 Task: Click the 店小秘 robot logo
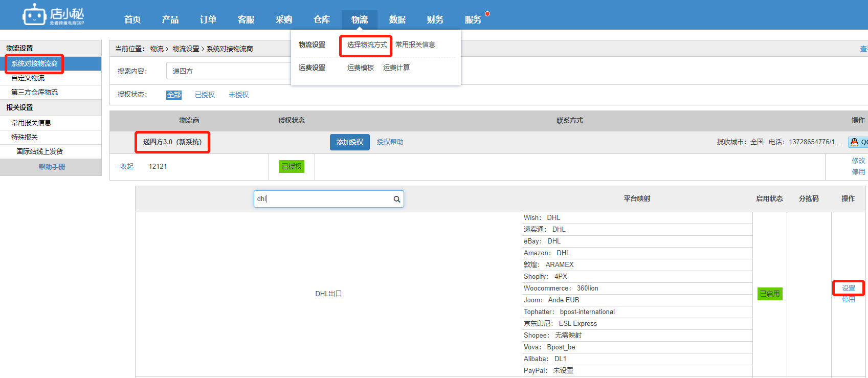point(53,15)
